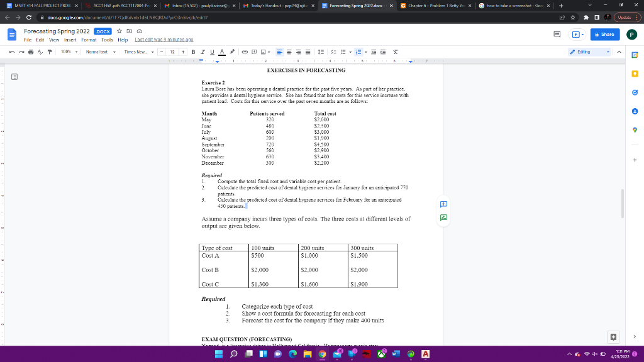The height and width of the screenshot is (362, 644).
Task: Toggle bold formatting
Action: pyautogui.click(x=193, y=51)
